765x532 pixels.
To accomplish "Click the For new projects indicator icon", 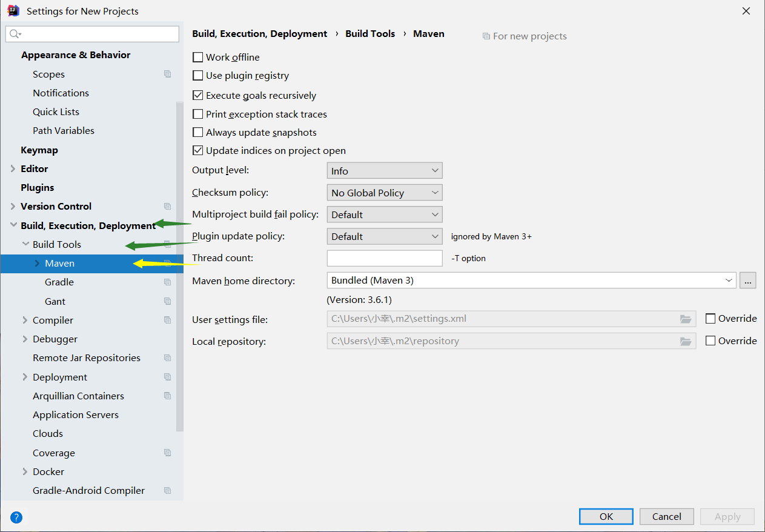I will [486, 36].
